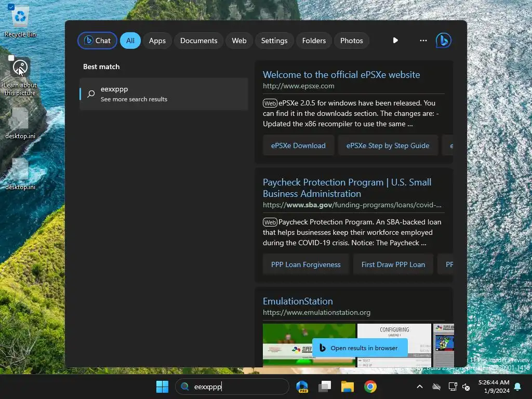Open File Explorer from taskbar

tap(348, 387)
